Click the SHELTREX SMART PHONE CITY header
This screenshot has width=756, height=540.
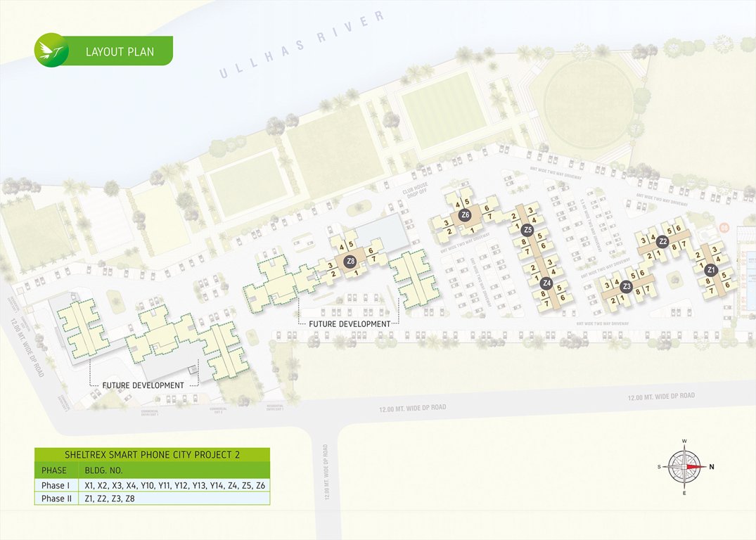pos(152,455)
